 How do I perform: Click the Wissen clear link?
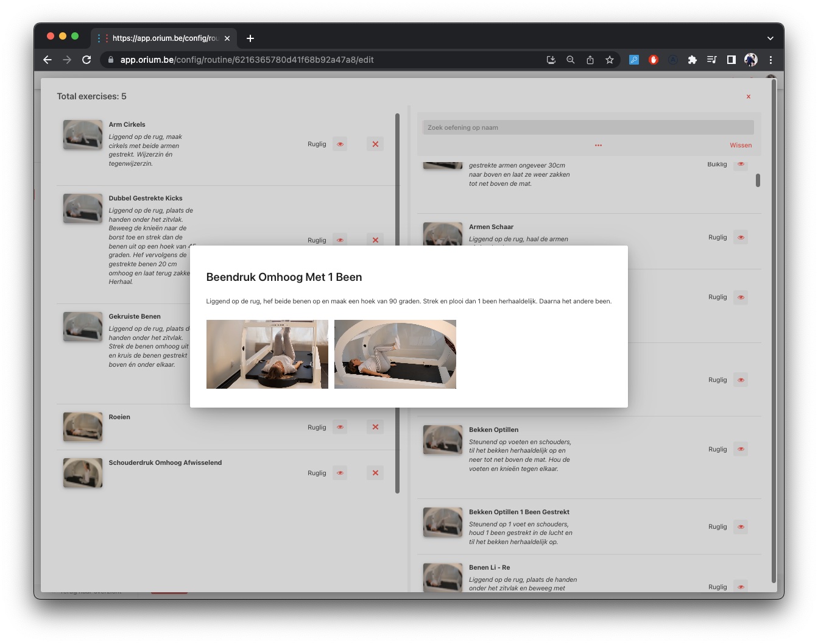coord(740,145)
